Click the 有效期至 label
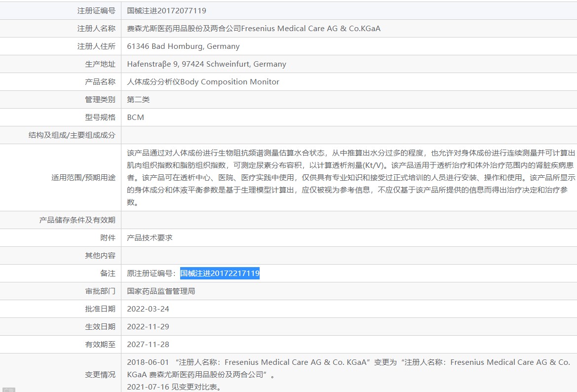Image resolution: width=577 pixels, height=392 pixels. coord(100,344)
